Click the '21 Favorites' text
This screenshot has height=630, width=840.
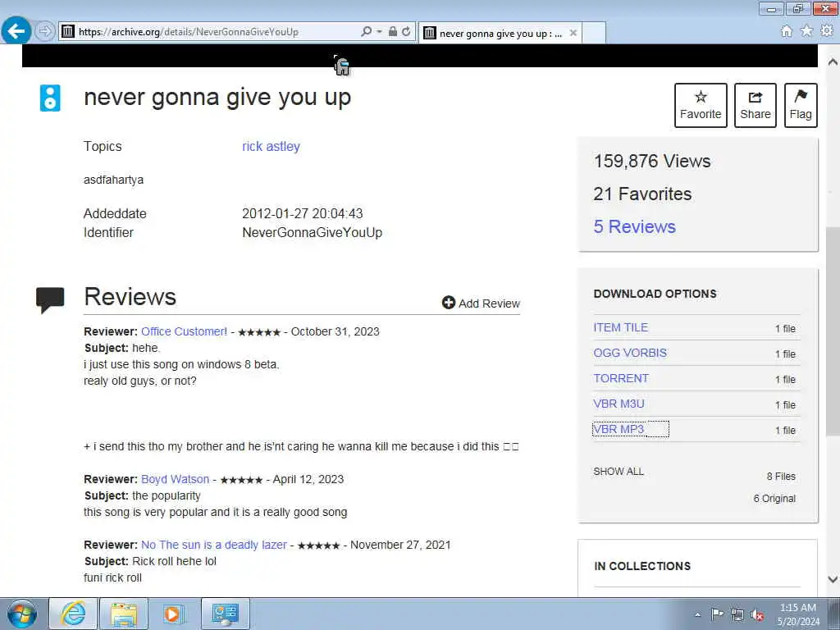point(642,194)
